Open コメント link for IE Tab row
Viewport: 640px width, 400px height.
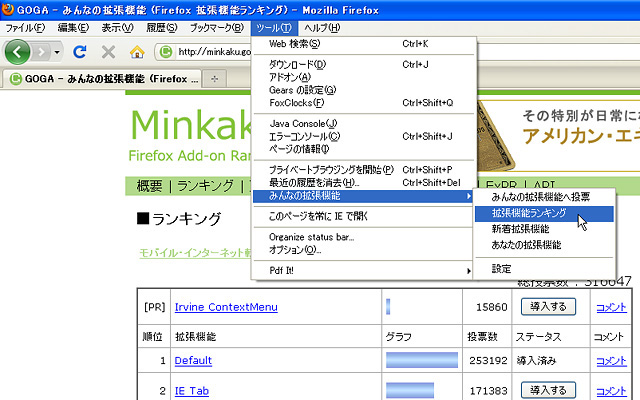tap(611, 391)
